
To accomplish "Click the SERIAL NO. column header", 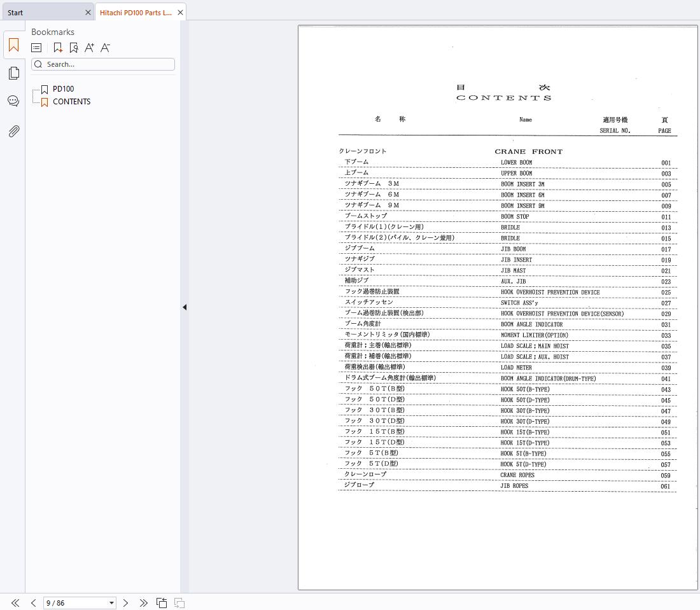I will tap(615, 131).
